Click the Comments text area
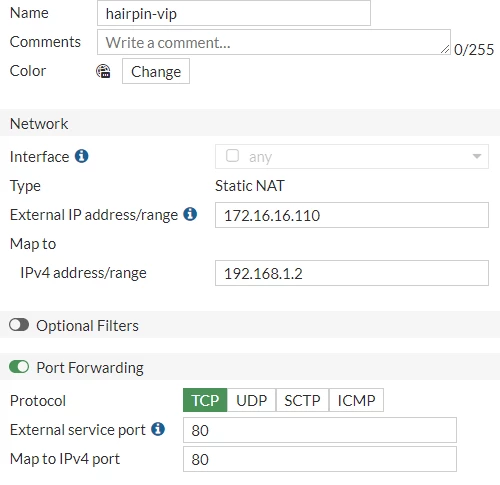 pyautogui.click(x=274, y=42)
